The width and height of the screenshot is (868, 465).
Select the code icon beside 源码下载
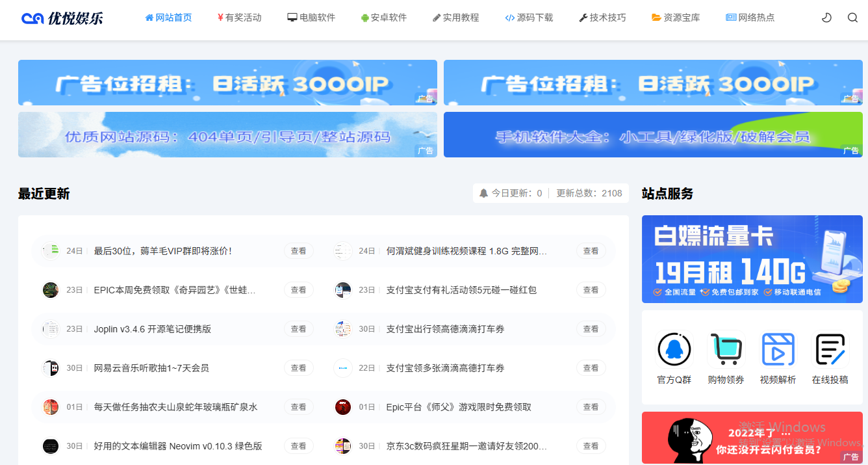[x=509, y=18]
